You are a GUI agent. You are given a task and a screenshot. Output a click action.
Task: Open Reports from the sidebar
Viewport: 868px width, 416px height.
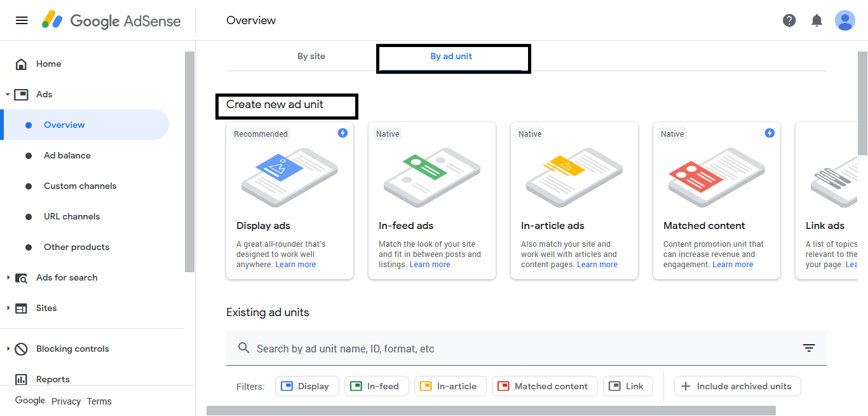click(x=53, y=379)
